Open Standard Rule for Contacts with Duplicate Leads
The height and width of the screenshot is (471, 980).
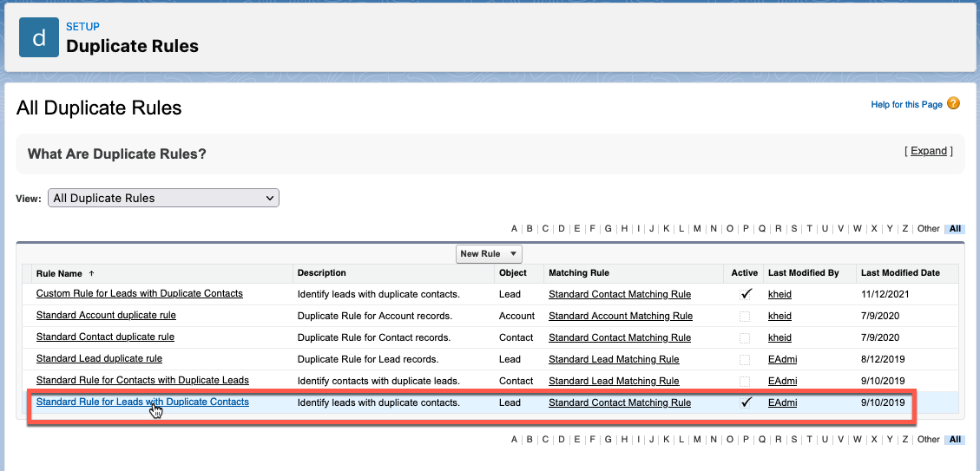pos(142,381)
